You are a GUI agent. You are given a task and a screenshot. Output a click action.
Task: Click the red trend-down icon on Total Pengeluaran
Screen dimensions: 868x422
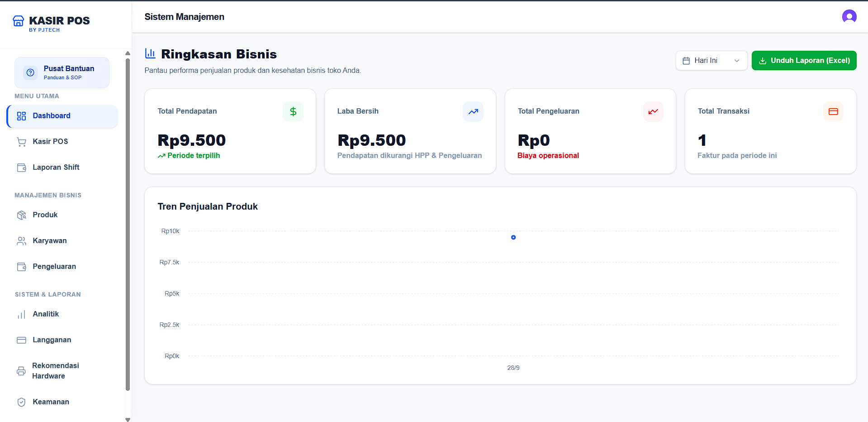point(653,111)
